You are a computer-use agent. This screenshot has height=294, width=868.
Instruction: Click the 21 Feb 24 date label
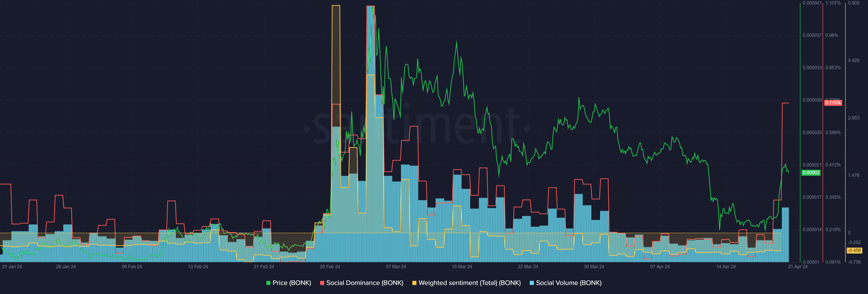(x=264, y=267)
